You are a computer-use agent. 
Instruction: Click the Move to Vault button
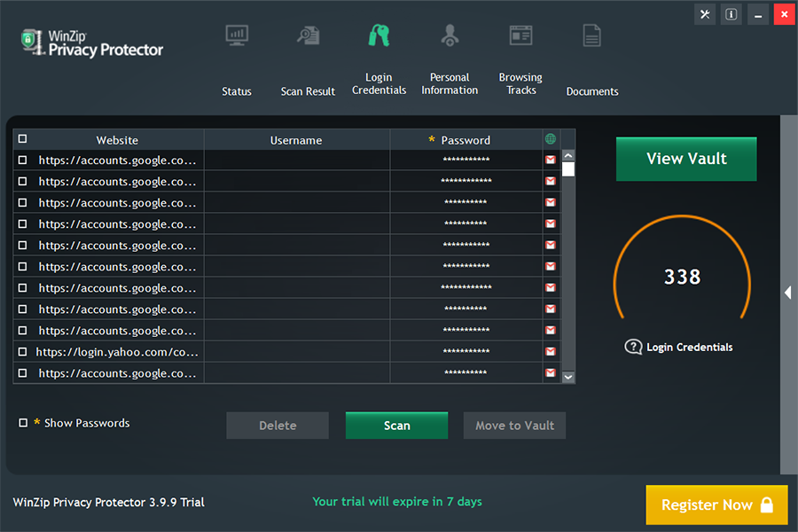[x=514, y=426]
